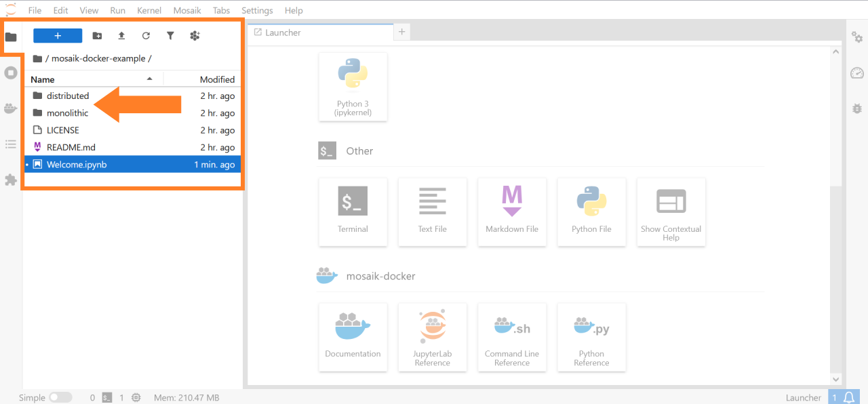Open the Property Inspector gears icon

(x=857, y=37)
